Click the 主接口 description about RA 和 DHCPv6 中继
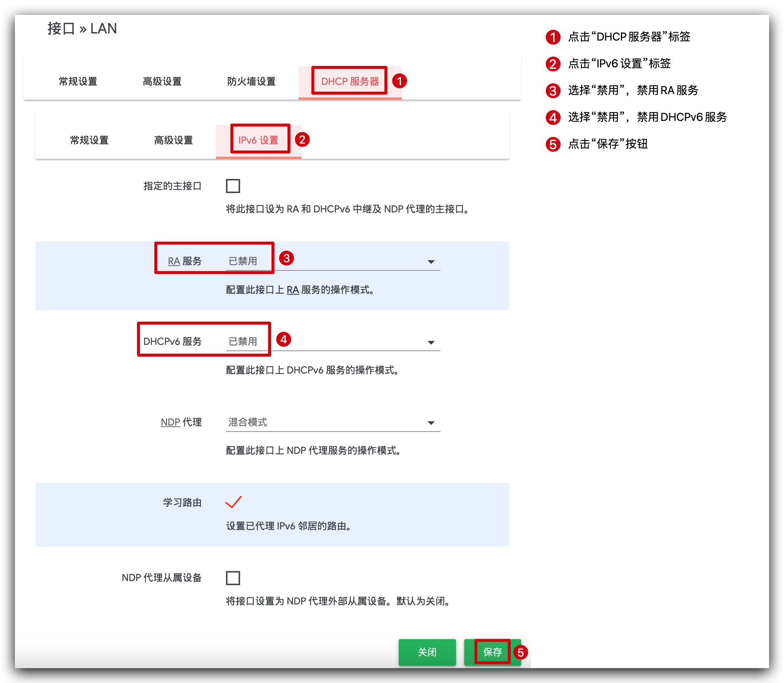 [347, 209]
